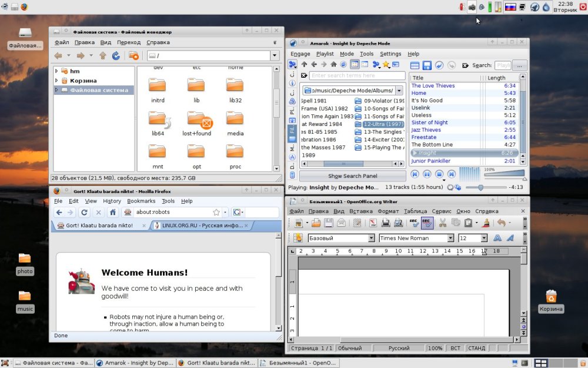Click the Amarok volume slider
588x368 pixels.
tap(506, 174)
